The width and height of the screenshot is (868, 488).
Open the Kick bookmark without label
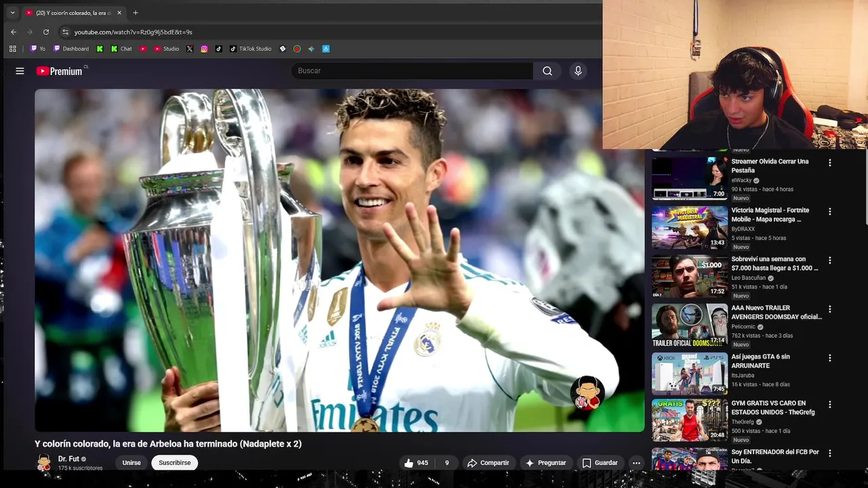(100, 49)
